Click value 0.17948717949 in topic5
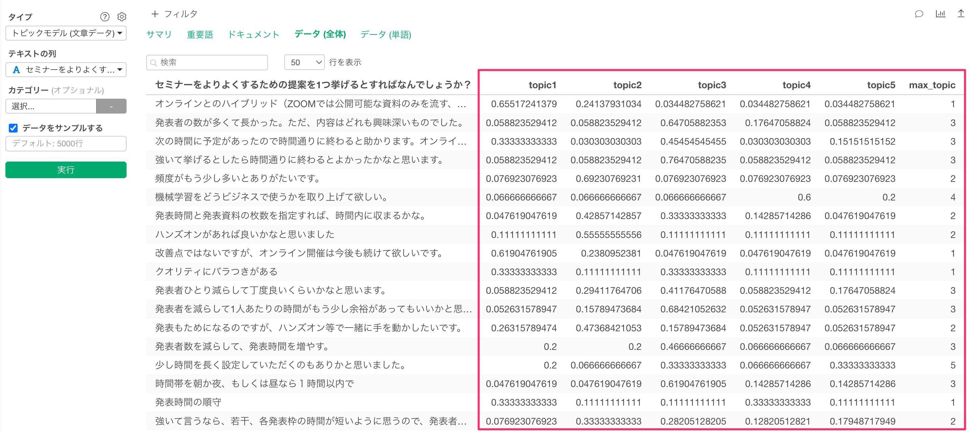The image size is (980, 432). 863,422
